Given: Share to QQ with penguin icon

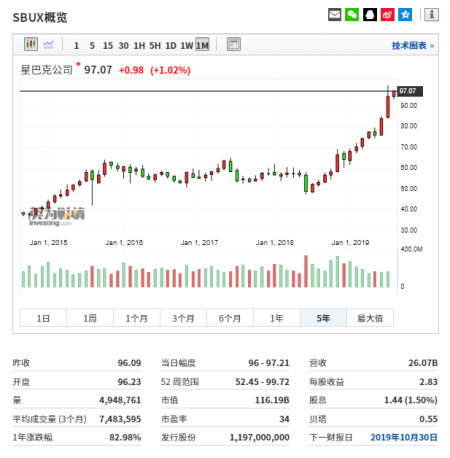Looking at the screenshot, I should [370, 15].
